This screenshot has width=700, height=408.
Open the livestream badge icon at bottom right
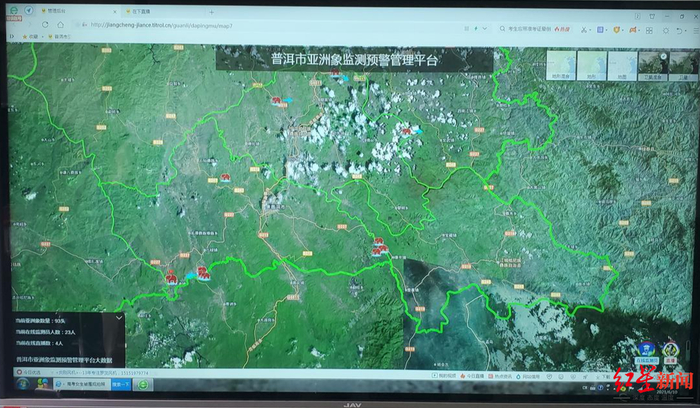[x=670, y=353]
